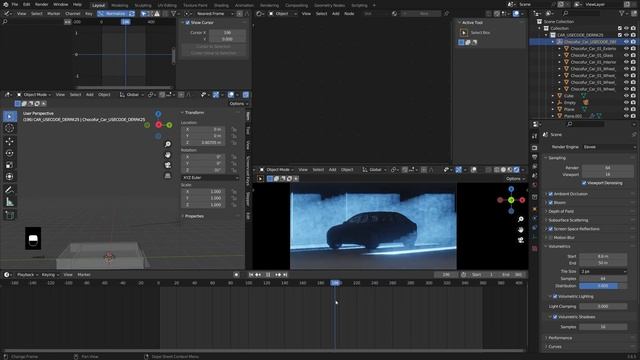Click outliner filter funnel icon

coord(622,13)
